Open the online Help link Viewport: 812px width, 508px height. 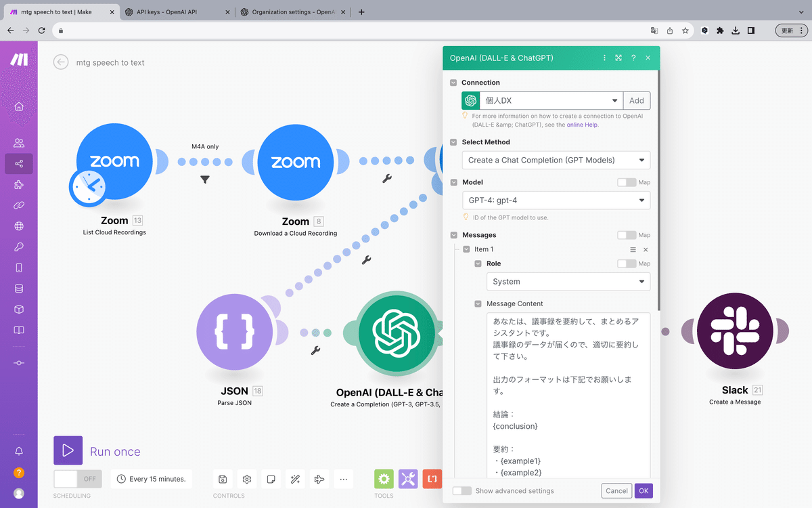coord(582,125)
